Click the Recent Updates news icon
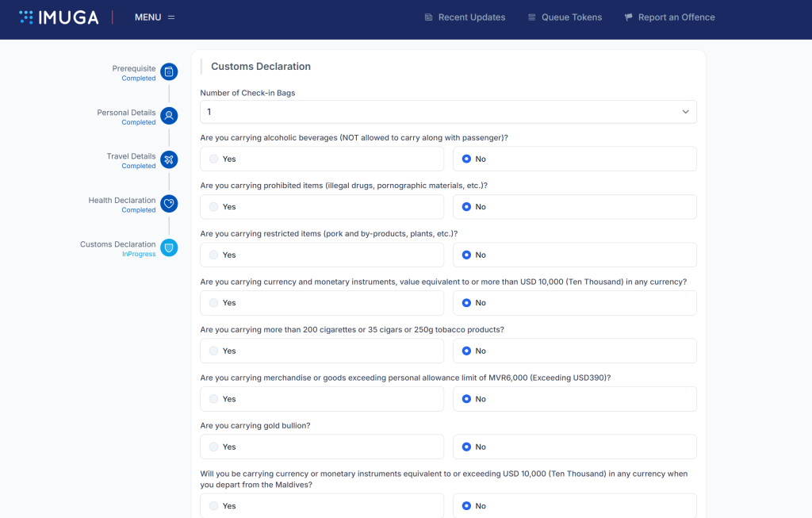The image size is (812, 518). 428,17
